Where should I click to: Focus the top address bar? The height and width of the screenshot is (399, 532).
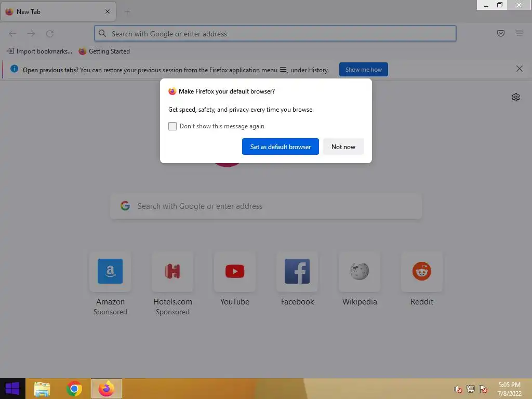[275, 34]
